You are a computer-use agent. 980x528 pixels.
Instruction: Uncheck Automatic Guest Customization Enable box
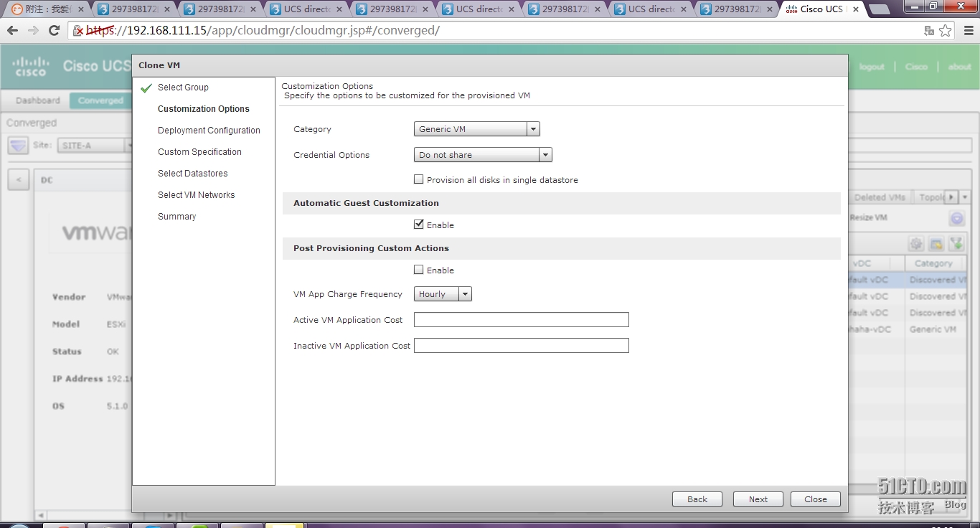point(419,225)
